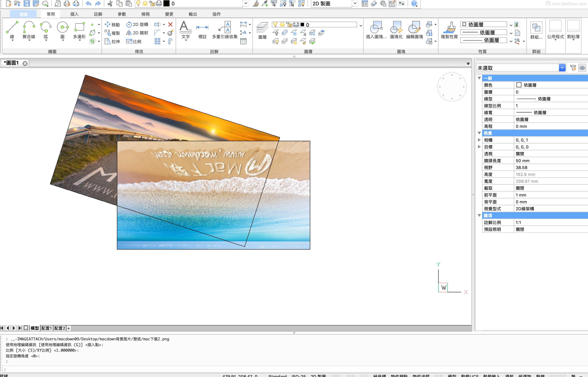Toggle 物件追蹤 in status bar
This screenshot has height=377, width=588.
click(x=421, y=375)
